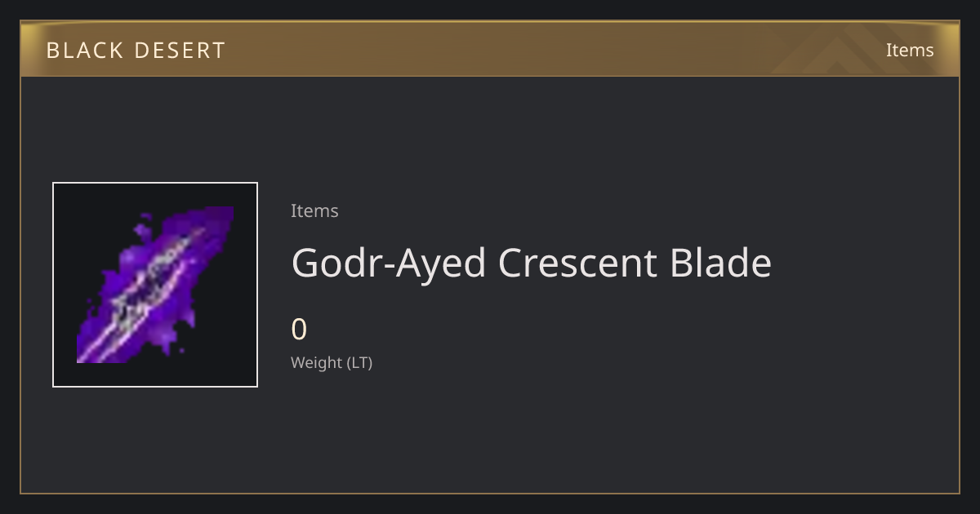
Task: Click the gold header banner's center
Action: [490, 49]
